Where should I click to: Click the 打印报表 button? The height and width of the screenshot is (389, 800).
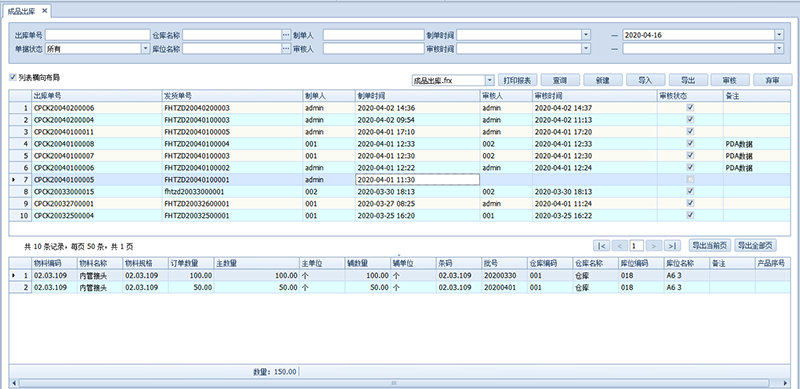coord(517,80)
